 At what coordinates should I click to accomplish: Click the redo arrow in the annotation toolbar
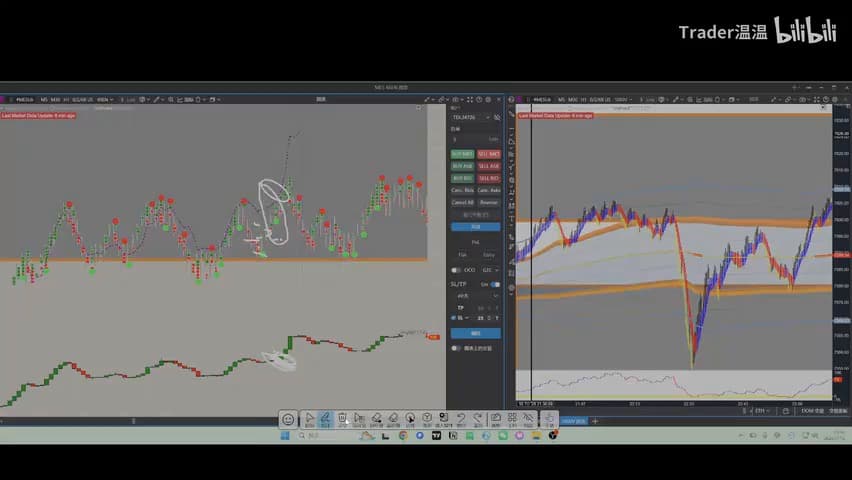(x=478, y=419)
